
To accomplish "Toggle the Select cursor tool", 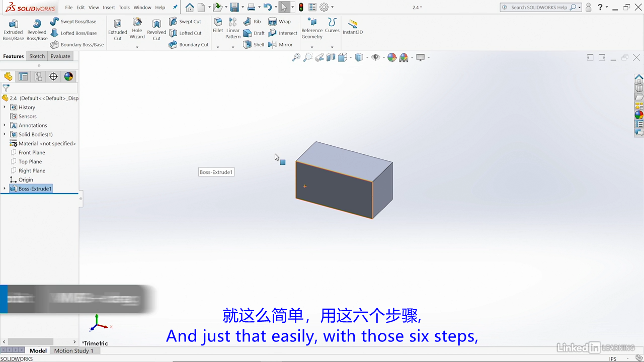I will (x=284, y=7).
